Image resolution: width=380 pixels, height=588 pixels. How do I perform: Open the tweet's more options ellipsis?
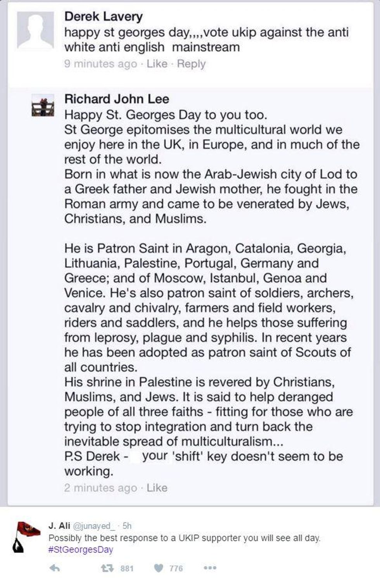[x=210, y=568]
